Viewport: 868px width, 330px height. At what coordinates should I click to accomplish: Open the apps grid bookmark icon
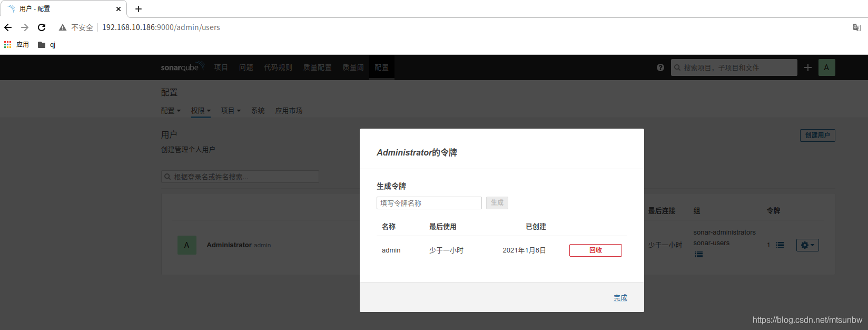pyautogui.click(x=7, y=45)
